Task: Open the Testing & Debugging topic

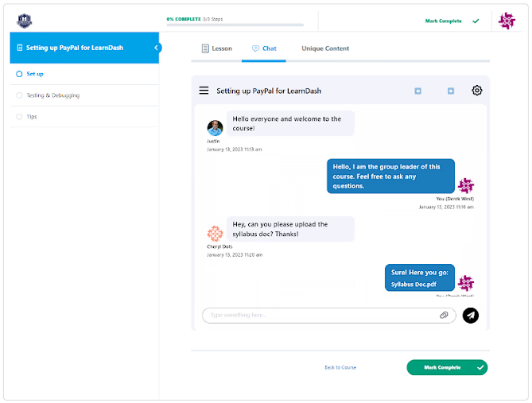Action: pyautogui.click(x=53, y=95)
